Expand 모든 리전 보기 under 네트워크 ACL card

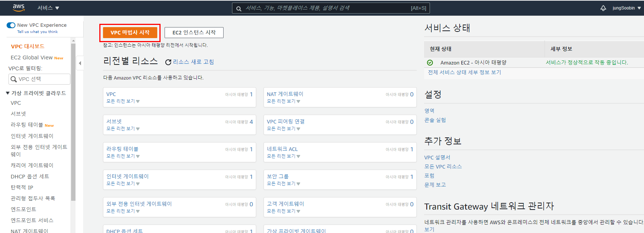click(284, 156)
